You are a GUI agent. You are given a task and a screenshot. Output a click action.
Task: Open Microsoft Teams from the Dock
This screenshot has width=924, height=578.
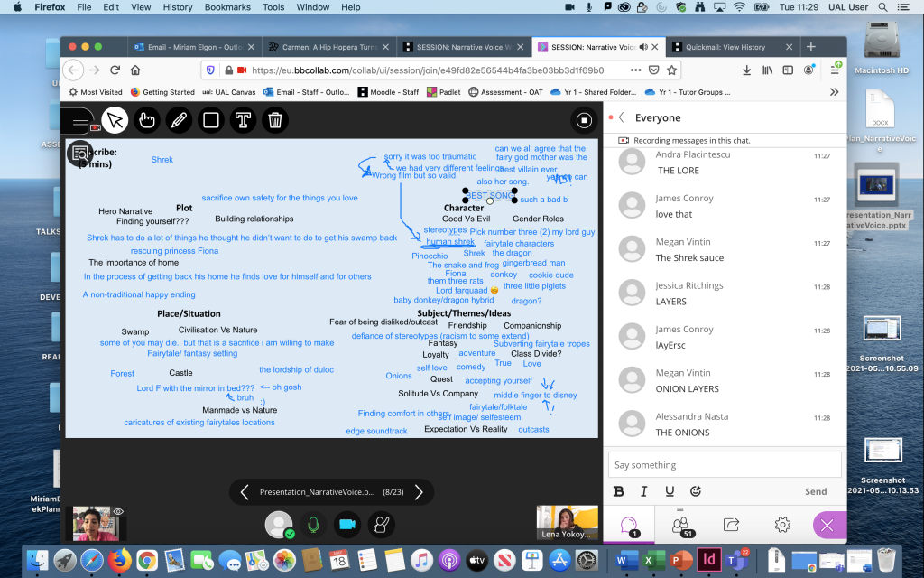tap(736, 560)
